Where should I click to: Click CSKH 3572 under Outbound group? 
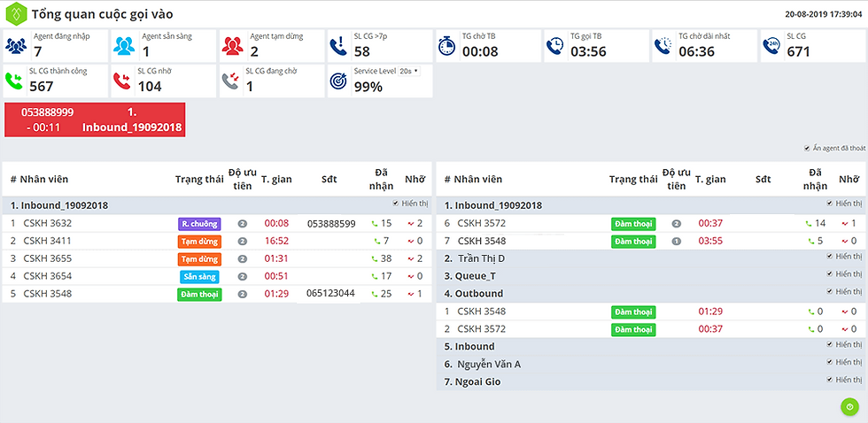(x=482, y=329)
